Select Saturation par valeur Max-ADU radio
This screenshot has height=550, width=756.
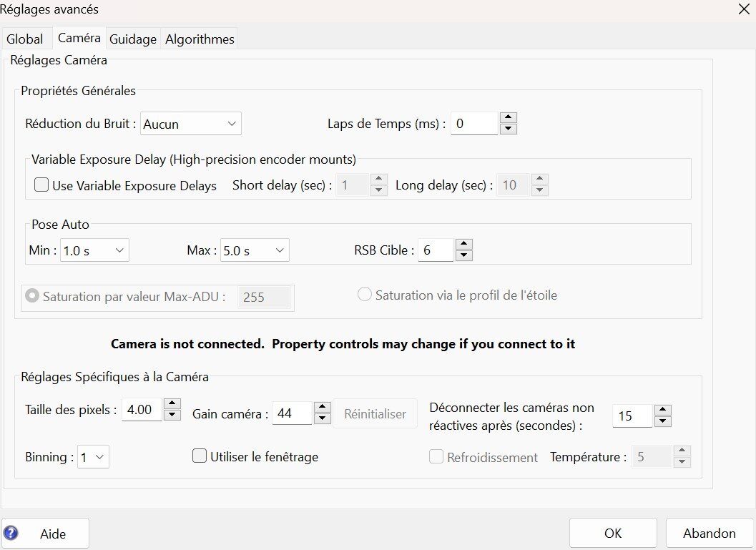(32, 296)
